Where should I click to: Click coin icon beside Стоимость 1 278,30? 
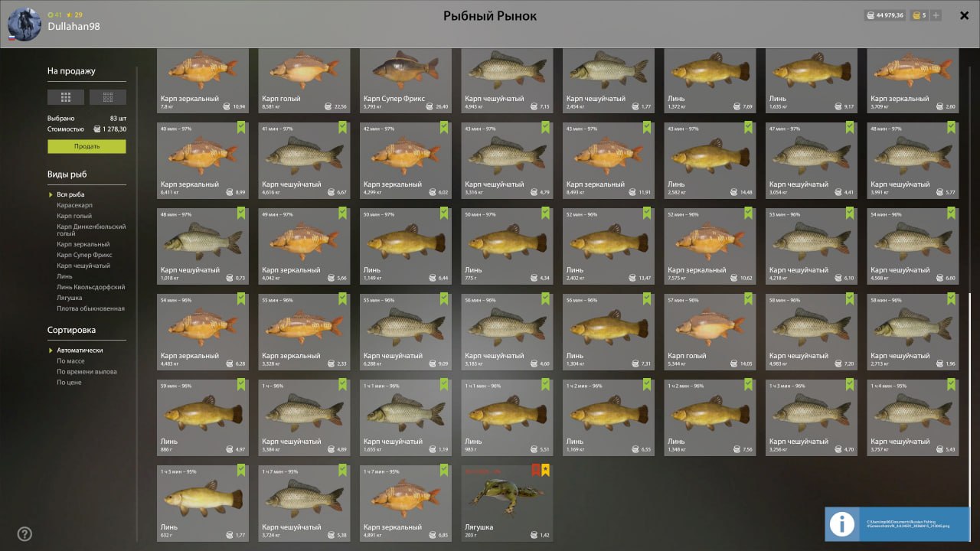[96, 129]
